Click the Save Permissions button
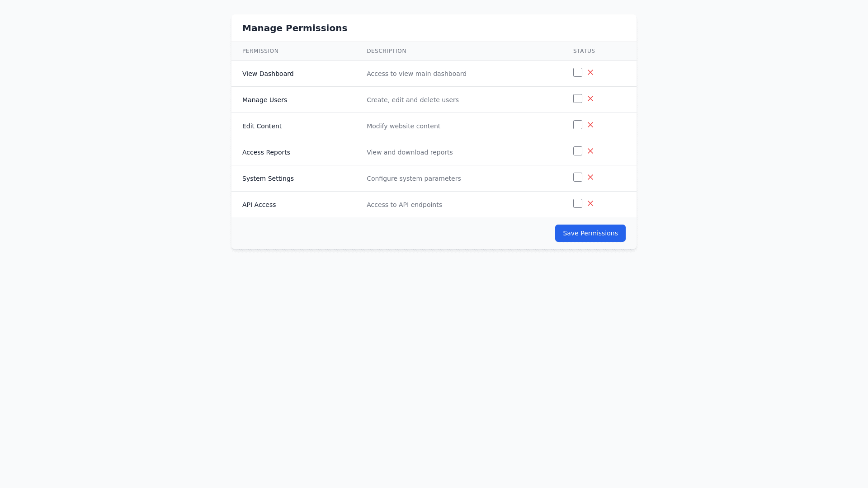This screenshot has width=868, height=488. [590, 233]
